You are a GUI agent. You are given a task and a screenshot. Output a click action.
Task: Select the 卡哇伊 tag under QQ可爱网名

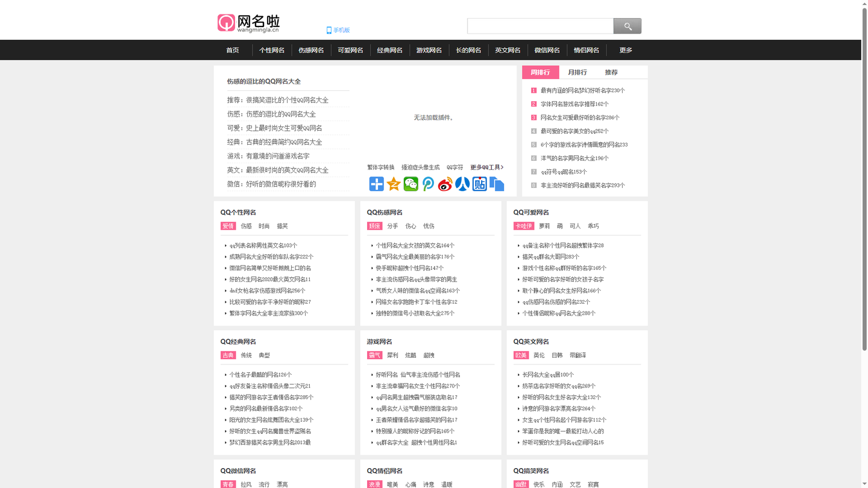pos(524,226)
